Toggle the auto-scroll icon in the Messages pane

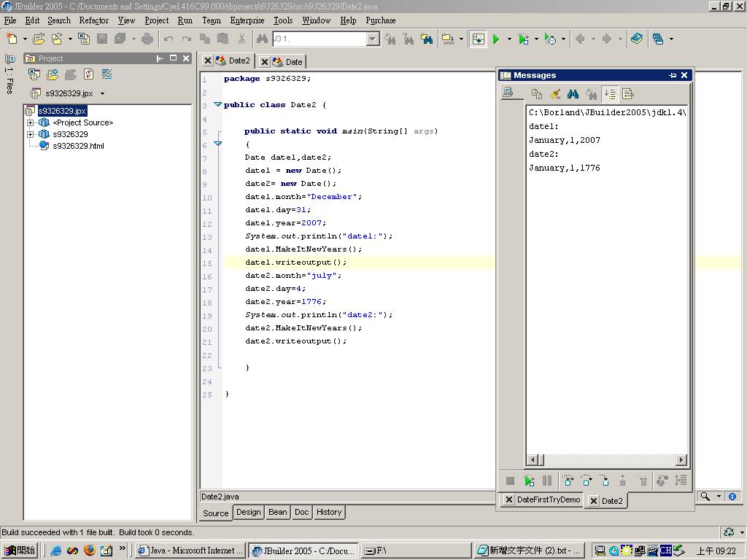click(610, 94)
